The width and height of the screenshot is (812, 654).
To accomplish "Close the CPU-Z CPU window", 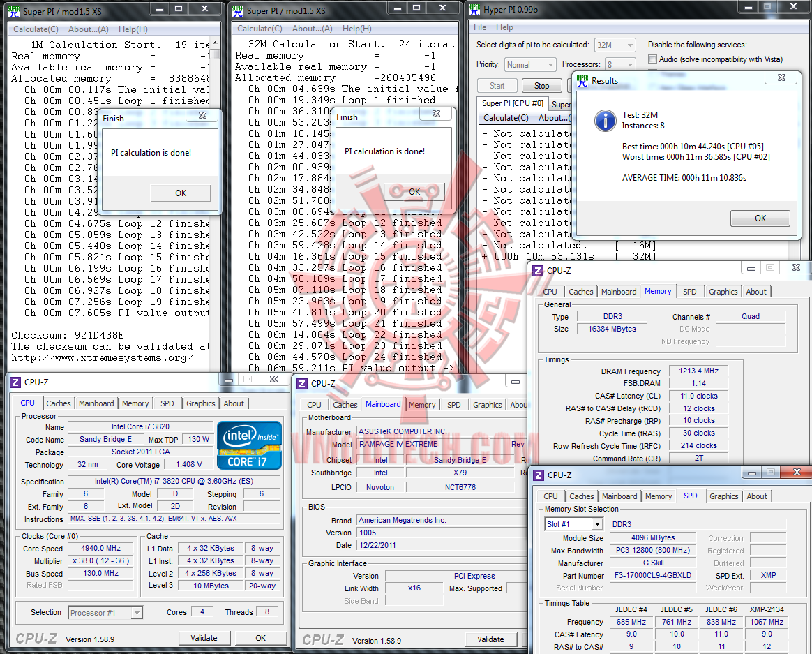I will 273,379.
